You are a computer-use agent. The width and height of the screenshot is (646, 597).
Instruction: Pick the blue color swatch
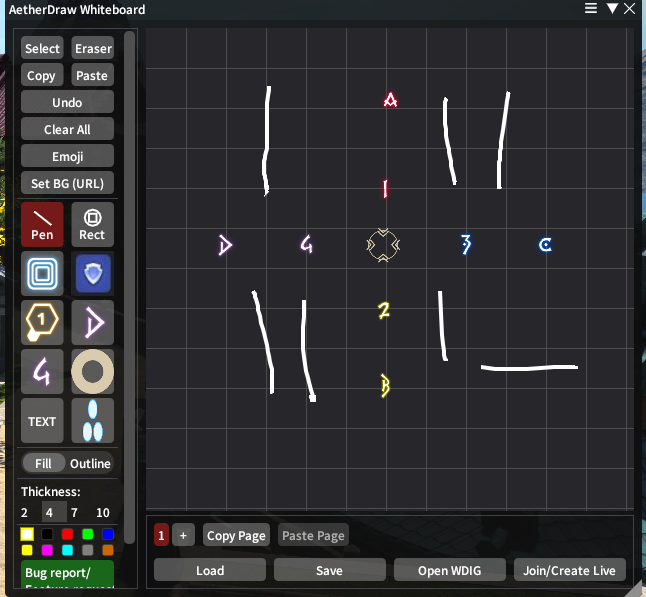click(x=108, y=534)
